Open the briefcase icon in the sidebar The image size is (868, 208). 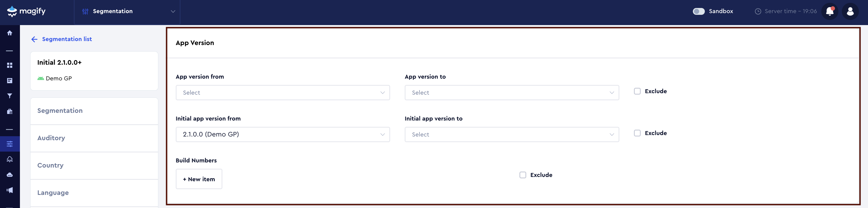(9, 112)
